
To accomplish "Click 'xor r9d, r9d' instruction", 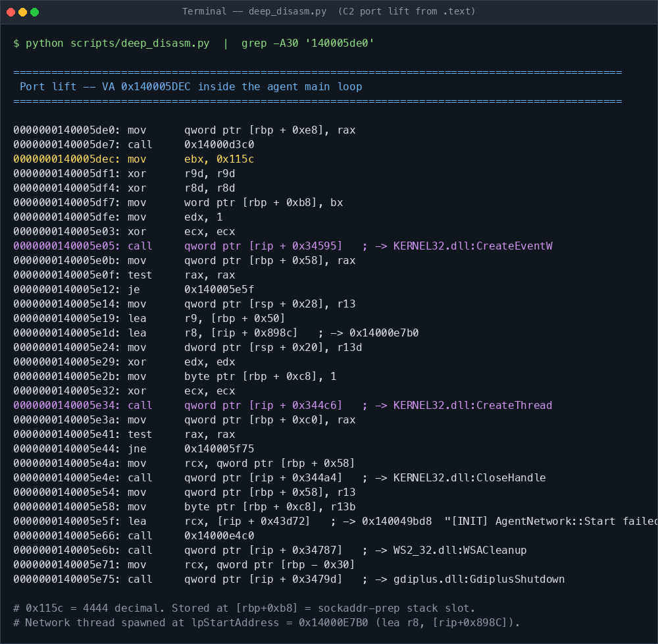I will [182, 173].
